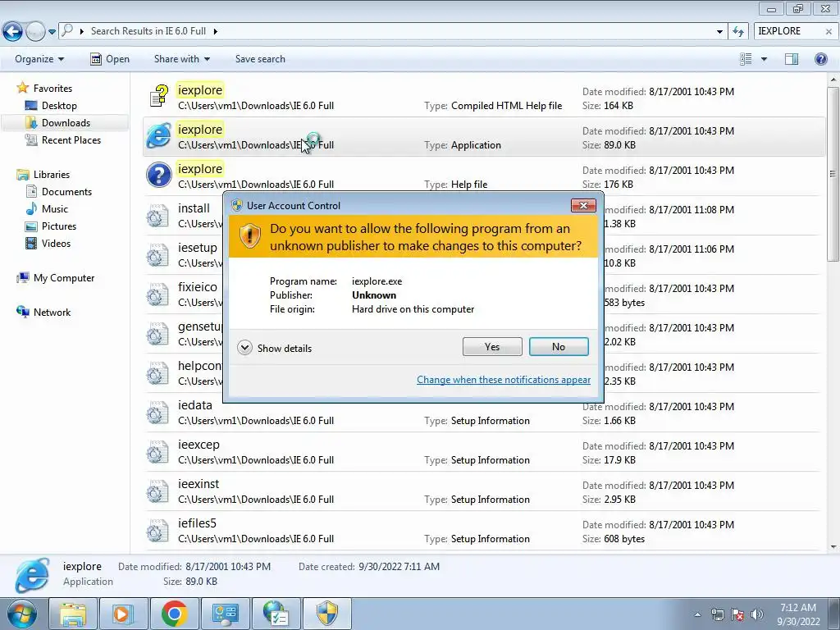Image resolution: width=840 pixels, height=630 pixels.
Task: Select the fixieico file icon
Action: point(157,294)
